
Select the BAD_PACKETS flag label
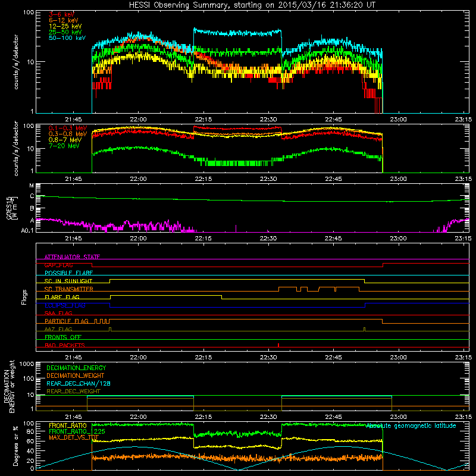point(65,345)
